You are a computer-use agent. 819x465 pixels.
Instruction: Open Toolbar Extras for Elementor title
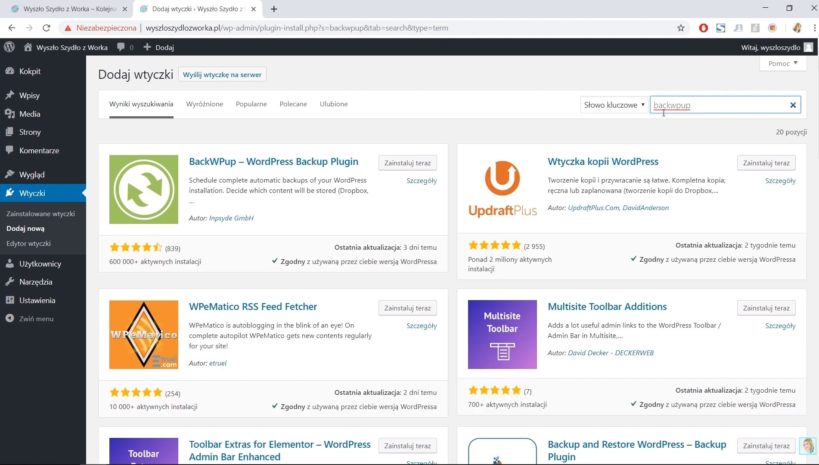[279, 450]
